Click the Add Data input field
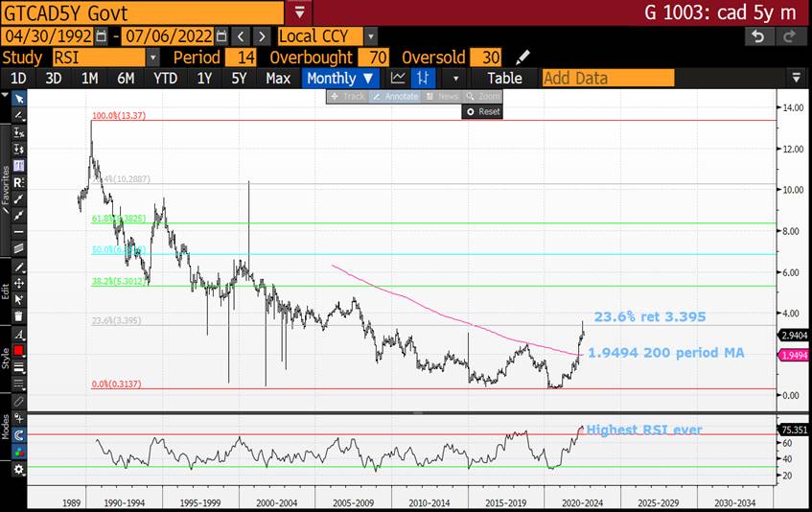Screen dimensions: 812x512 [661, 79]
